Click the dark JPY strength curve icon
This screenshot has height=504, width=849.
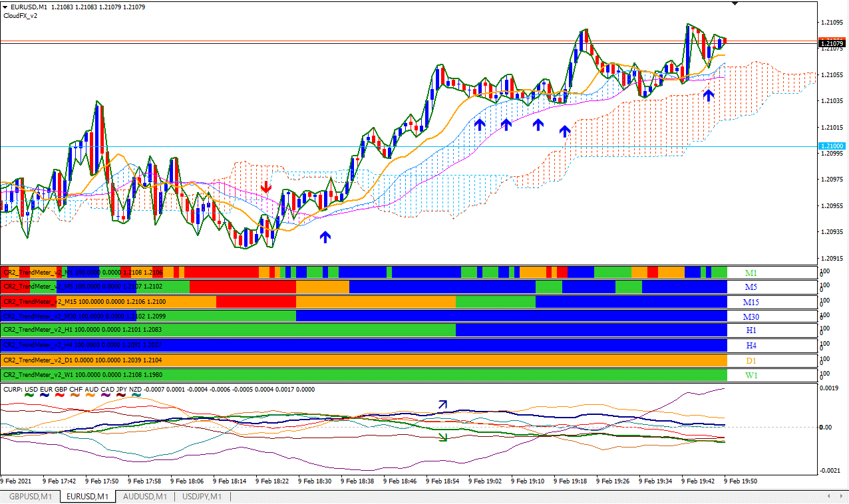click(x=121, y=395)
